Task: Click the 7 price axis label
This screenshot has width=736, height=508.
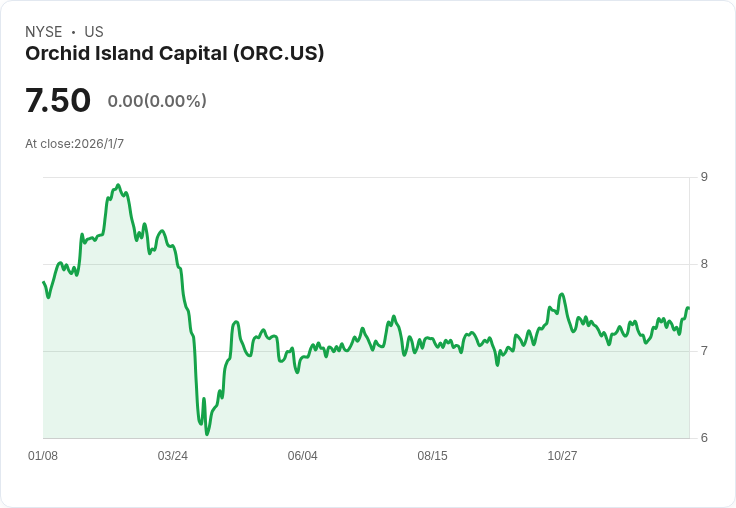Action: coord(704,351)
